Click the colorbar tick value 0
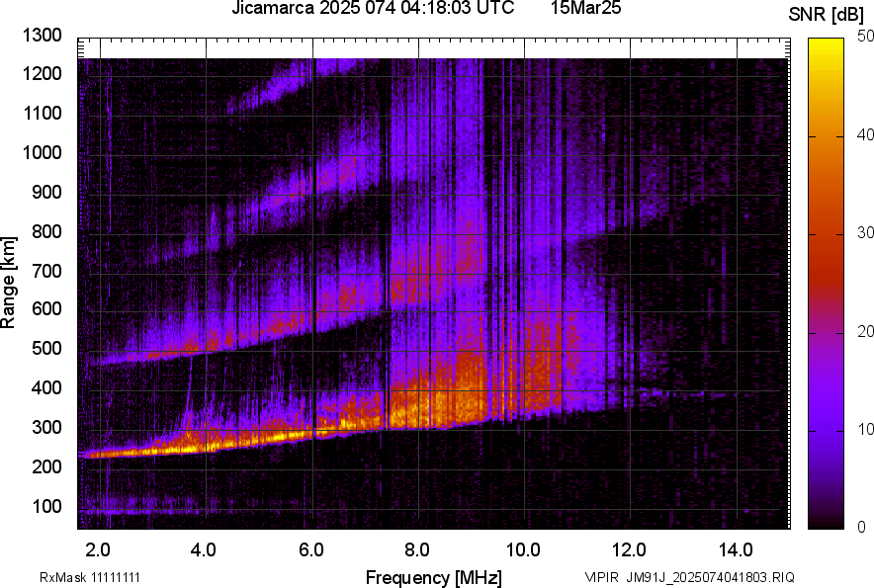The width and height of the screenshot is (874, 588). pyautogui.click(x=862, y=527)
